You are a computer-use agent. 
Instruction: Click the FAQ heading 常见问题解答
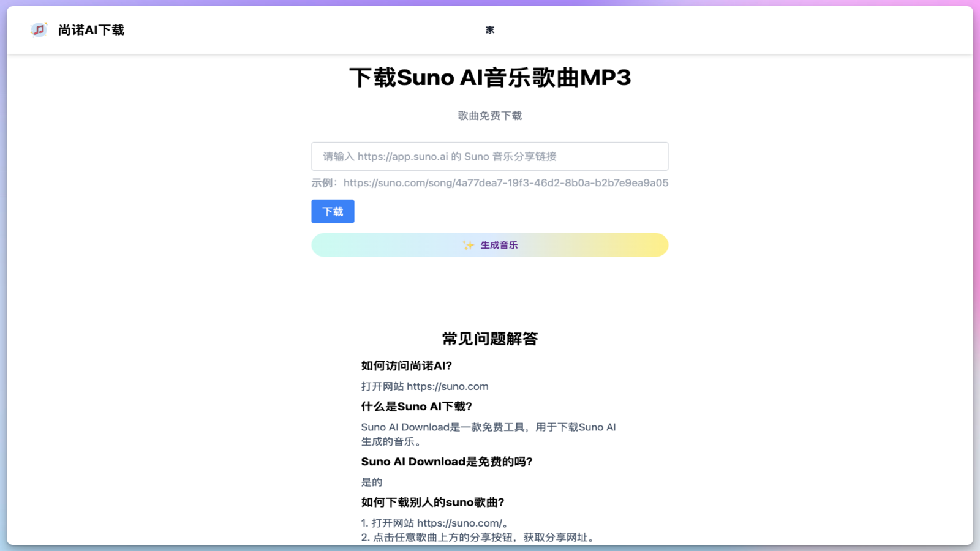pos(490,339)
